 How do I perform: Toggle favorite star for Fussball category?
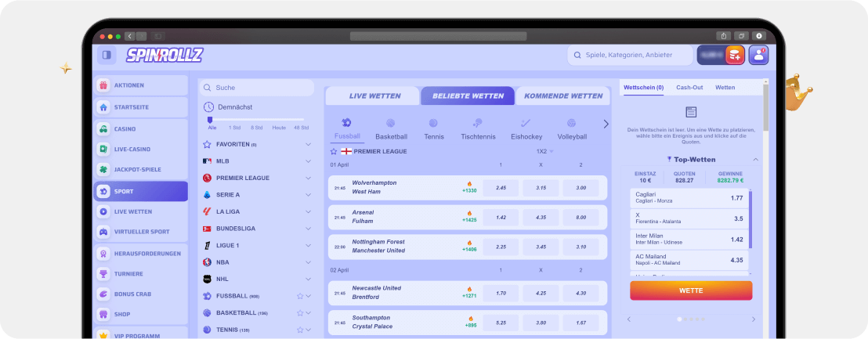[x=299, y=296]
